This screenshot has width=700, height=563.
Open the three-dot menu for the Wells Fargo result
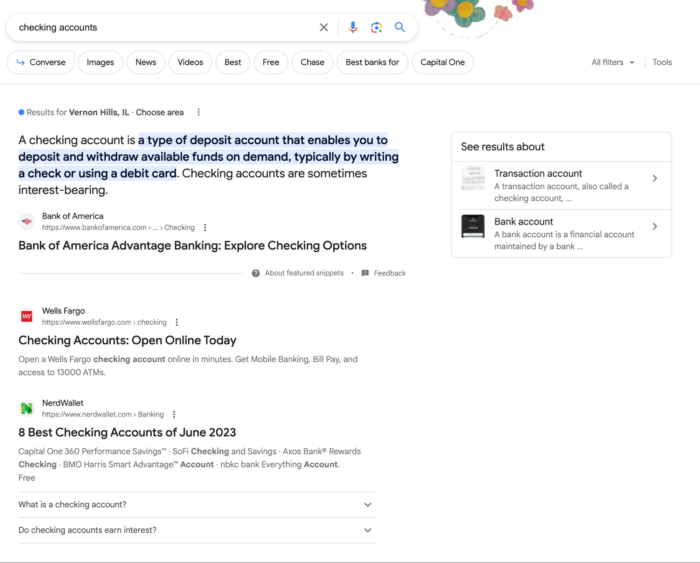[177, 322]
